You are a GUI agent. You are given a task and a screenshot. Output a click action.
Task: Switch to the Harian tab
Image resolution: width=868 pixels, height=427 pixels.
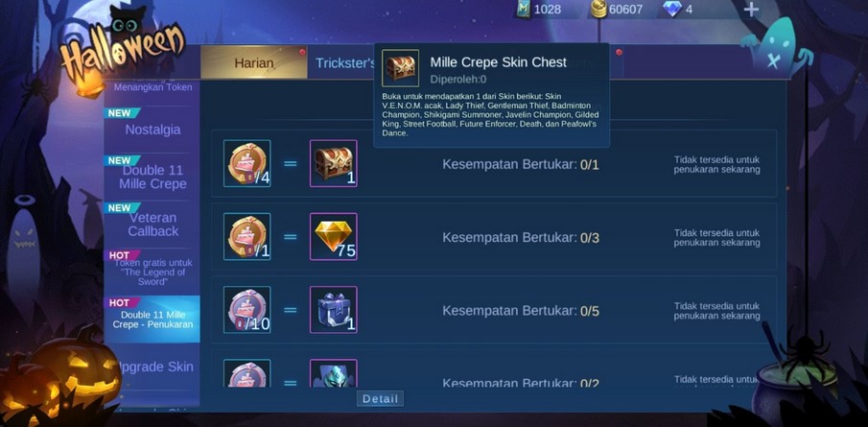click(x=254, y=62)
